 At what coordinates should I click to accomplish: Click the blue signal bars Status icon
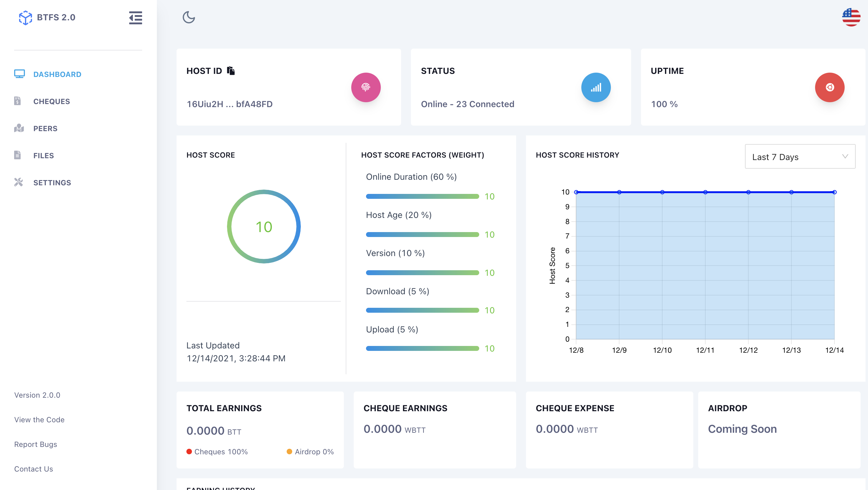(x=595, y=87)
